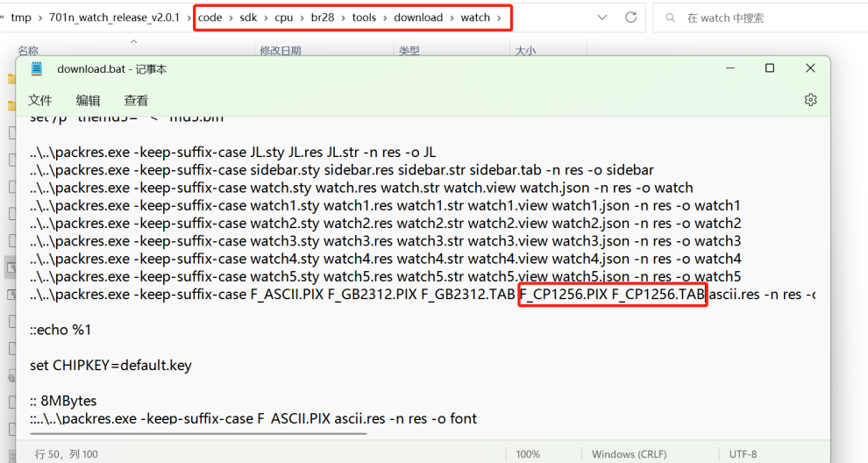Screen dimensions: 868x463
Task: Click 'Windows (CRLF)' line ending indicator
Action: click(x=629, y=453)
